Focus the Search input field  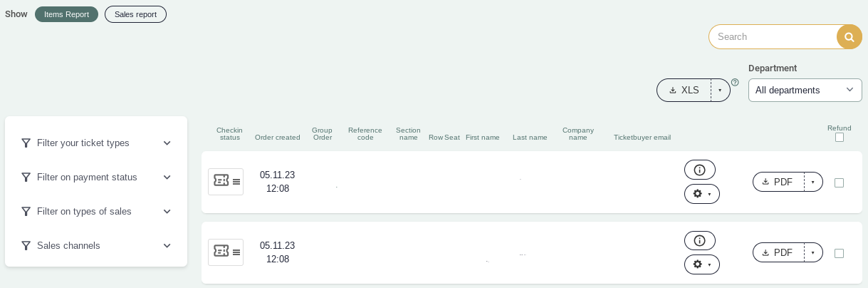click(773, 37)
